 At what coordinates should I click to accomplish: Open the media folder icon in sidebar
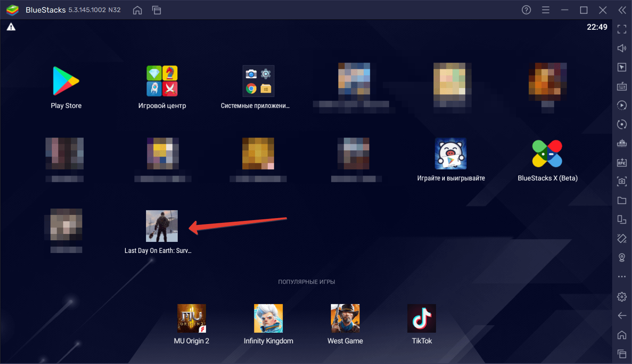[622, 201]
